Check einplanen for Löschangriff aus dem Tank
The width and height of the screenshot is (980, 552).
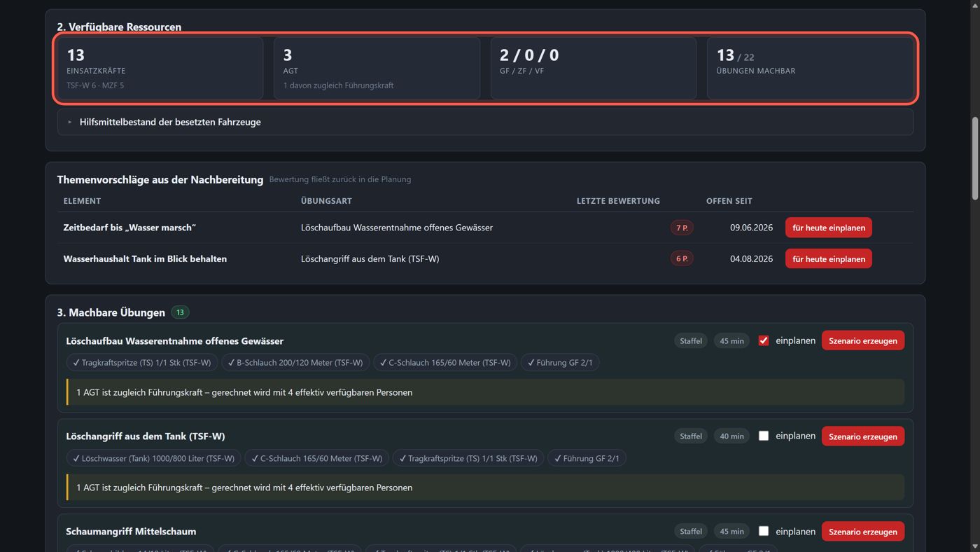coord(764,436)
